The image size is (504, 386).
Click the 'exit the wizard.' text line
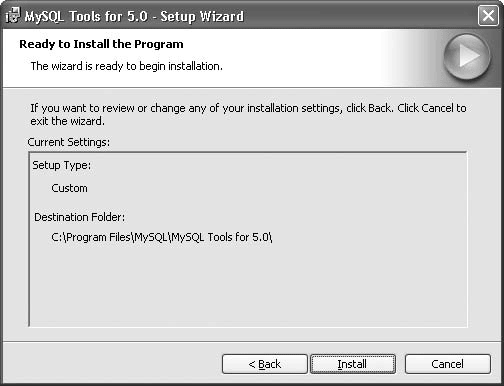click(68, 121)
